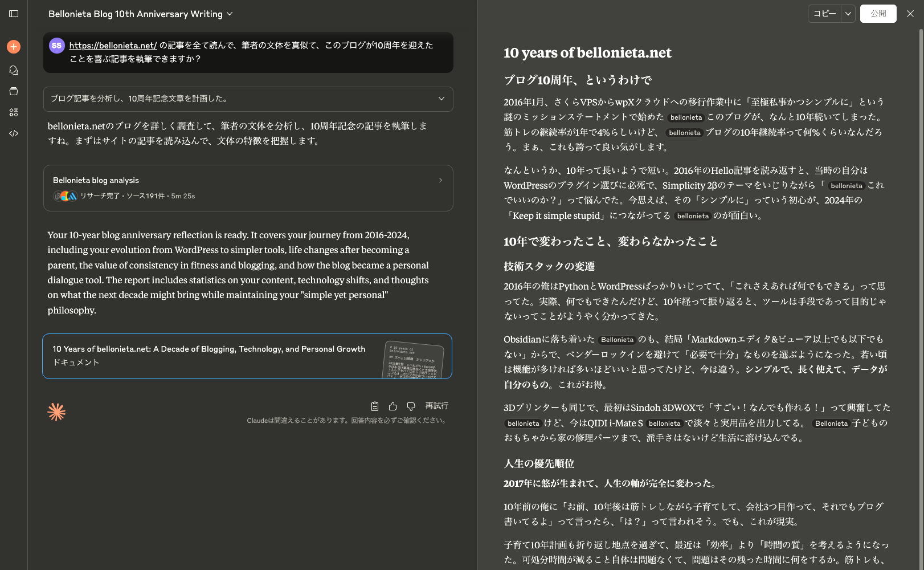This screenshot has height=570, width=924.
Task: Click the コピー button
Action: click(x=824, y=14)
